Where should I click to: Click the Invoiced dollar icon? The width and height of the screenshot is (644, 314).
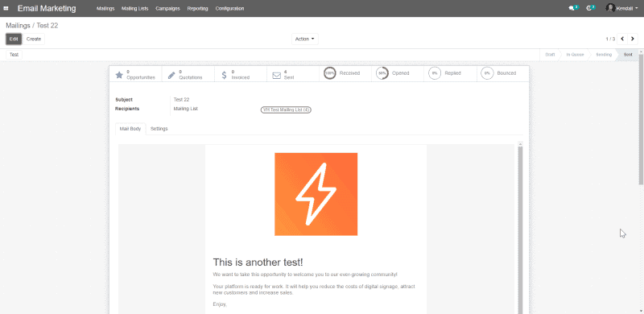tap(224, 75)
